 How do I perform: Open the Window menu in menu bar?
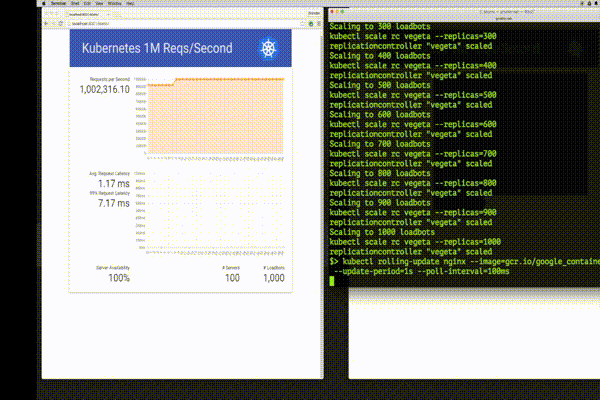click(114, 3)
